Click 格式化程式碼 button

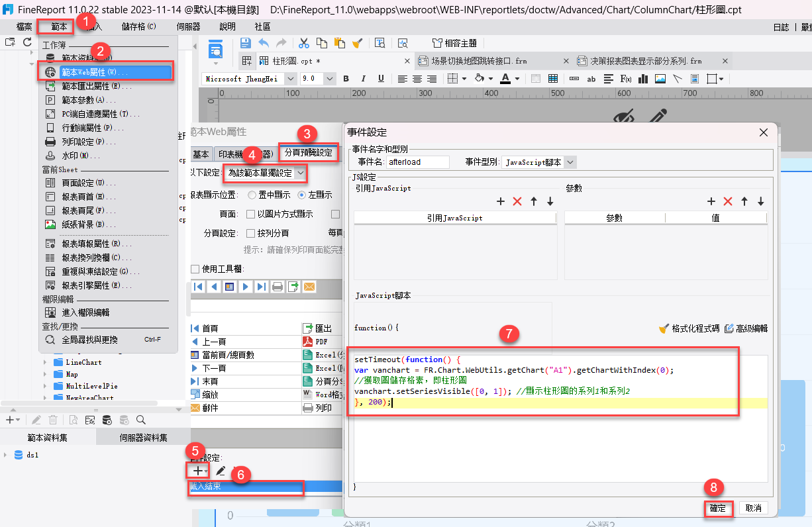coord(689,328)
